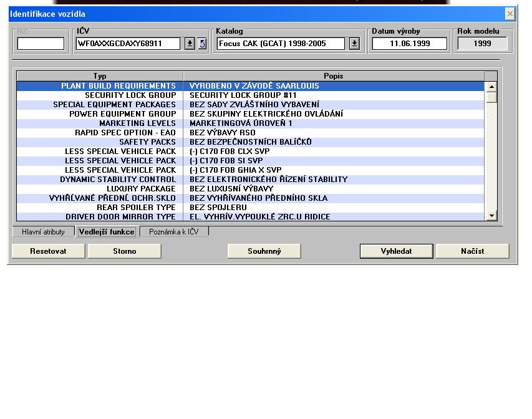The width and height of the screenshot is (532, 419).
Task: Select the Vedlejší funkce tab
Action: click(x=107, y=232)
